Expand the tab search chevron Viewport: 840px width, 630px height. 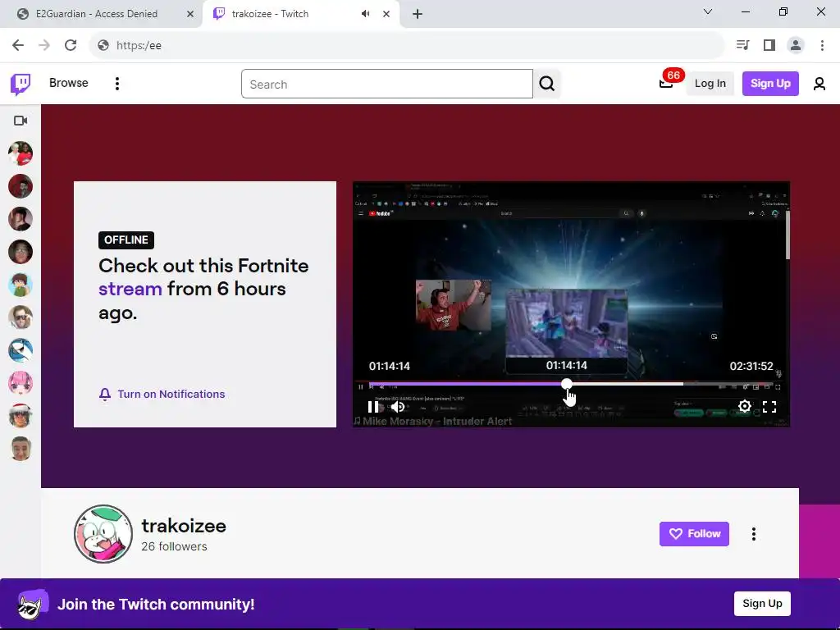708,11
